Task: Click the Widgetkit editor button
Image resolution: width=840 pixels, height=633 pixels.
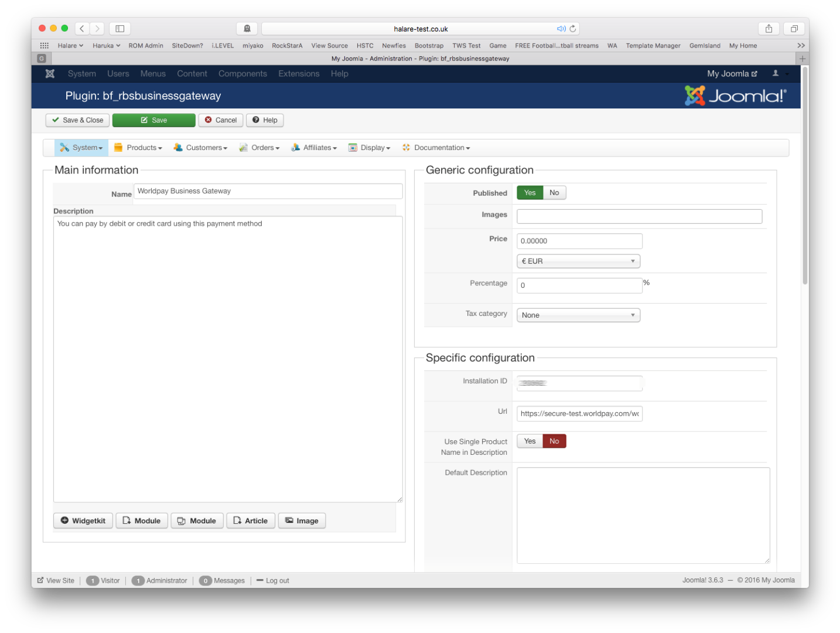Action: [83, 521]
